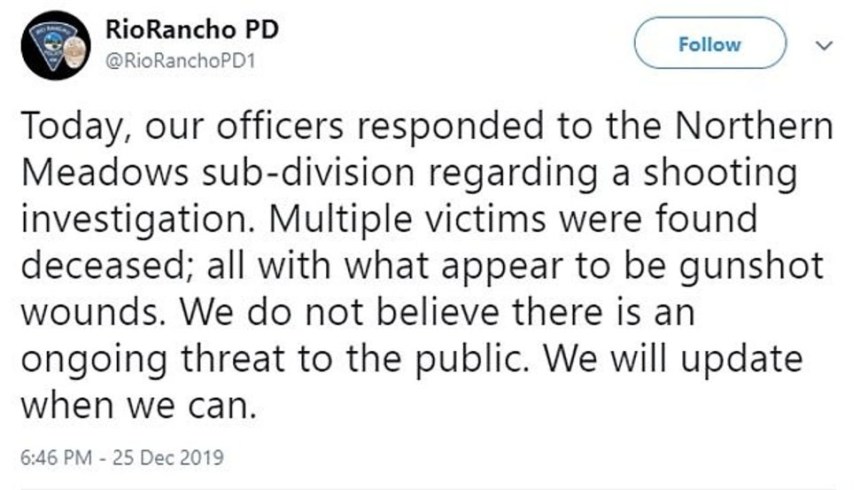868x490 pixels.
Task: Click the "We will update" text
Action: [x=671, y=359]
